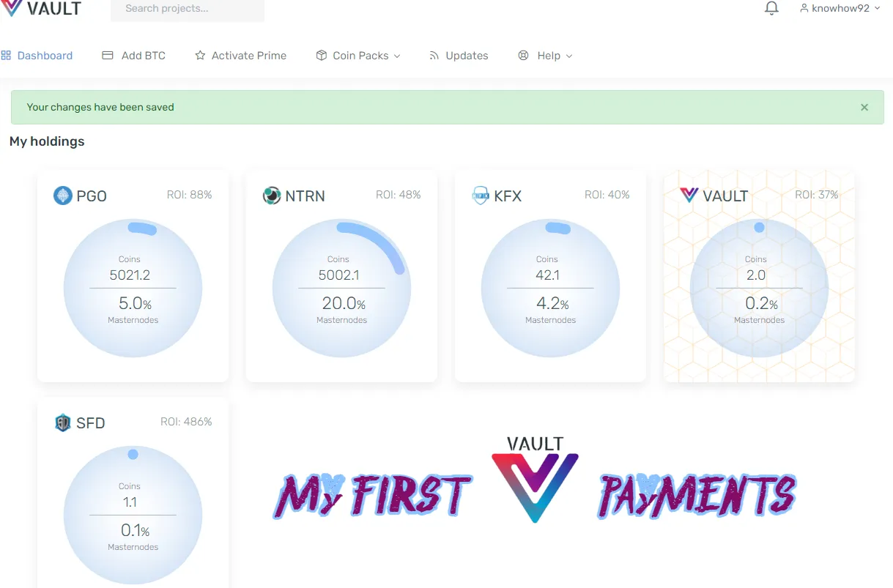This screenshot has width=893, height=588.
Task: Click the Dashboard grid icon
Action: coord(6,56)
